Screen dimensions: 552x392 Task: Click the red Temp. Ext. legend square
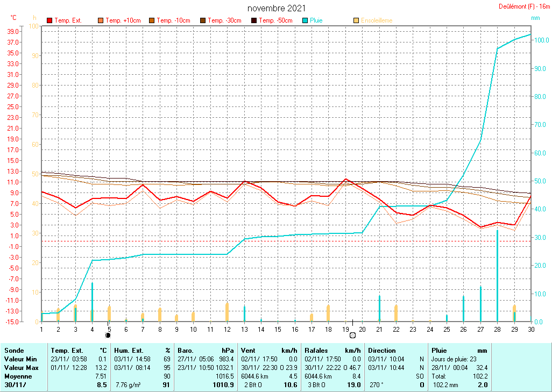click(50, 20)
